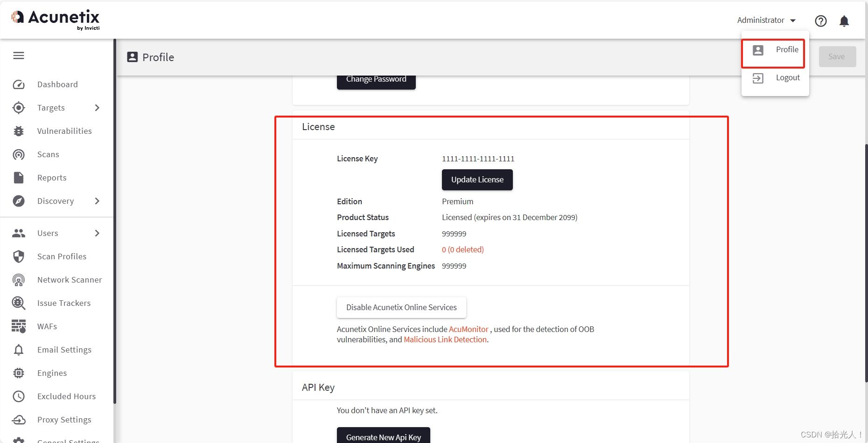Expand the Discovery submenu chevron
868x443 pixels.
click(97, 201)
